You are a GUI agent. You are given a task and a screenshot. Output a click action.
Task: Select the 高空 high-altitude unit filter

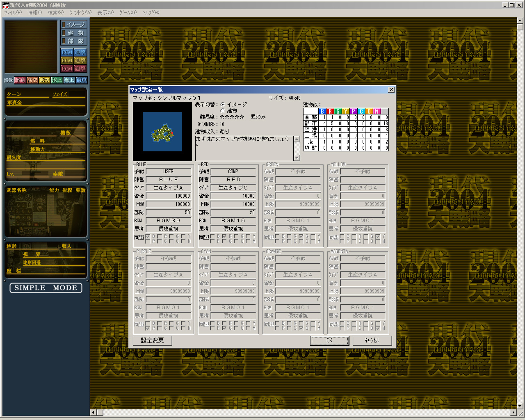coord(32,80)
